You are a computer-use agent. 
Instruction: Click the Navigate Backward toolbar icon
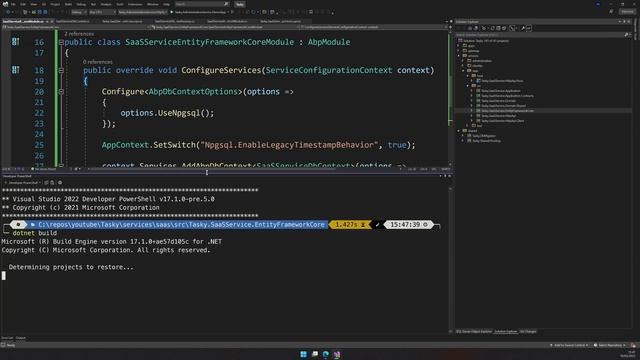pyautogui.click(x=8, y=12)
